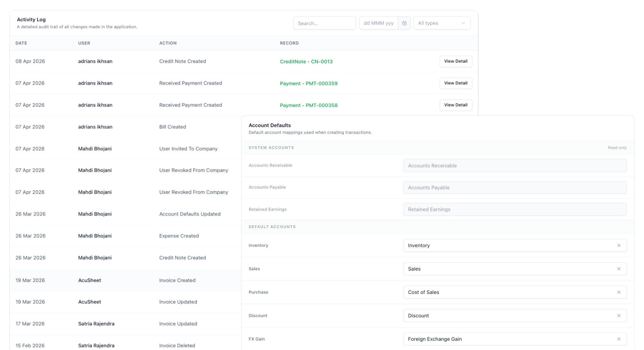Open the CreditNote CN-0013 record link
This screenshot has height=350, width=644.
click(x=306, y=61)
